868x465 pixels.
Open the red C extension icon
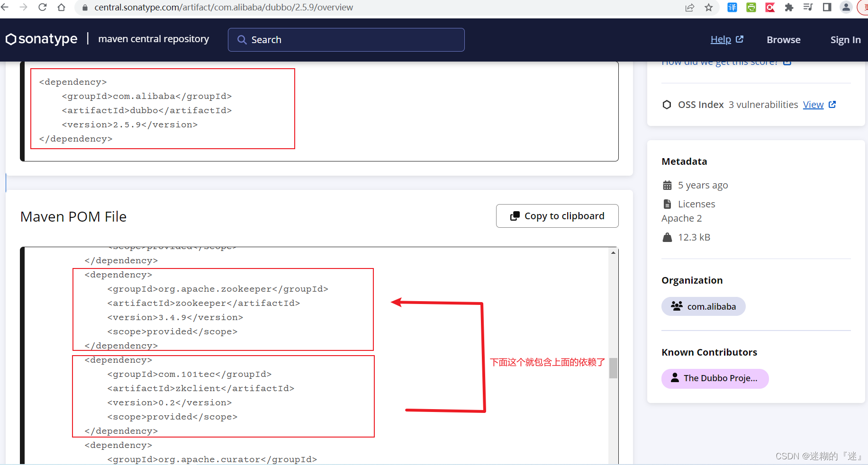tap(770, 8)
